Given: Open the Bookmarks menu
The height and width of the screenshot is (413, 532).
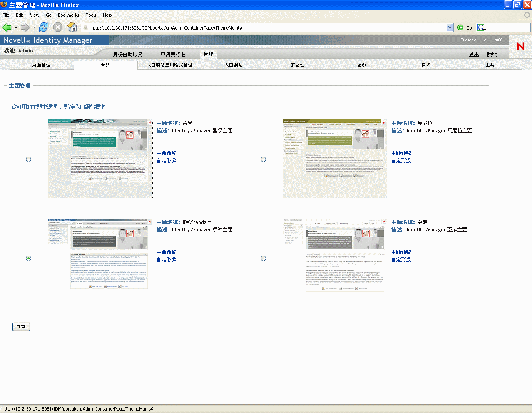Looking at the screenshot, I should coord(69,15).
